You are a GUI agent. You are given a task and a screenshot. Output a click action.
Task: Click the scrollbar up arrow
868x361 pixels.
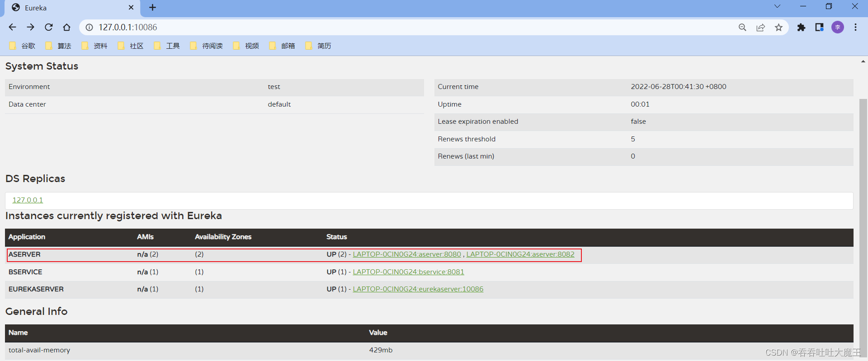click(x=863, y=61)
